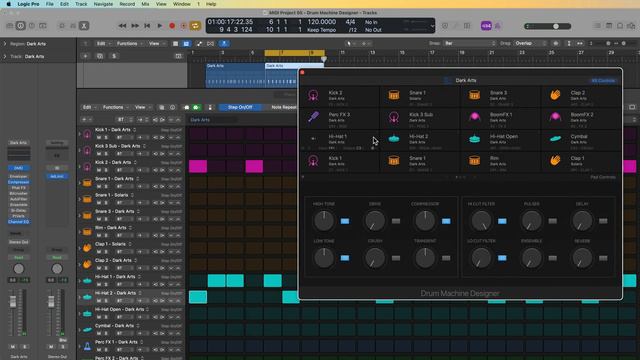Open the Navigate menu

tap(103, 4)
